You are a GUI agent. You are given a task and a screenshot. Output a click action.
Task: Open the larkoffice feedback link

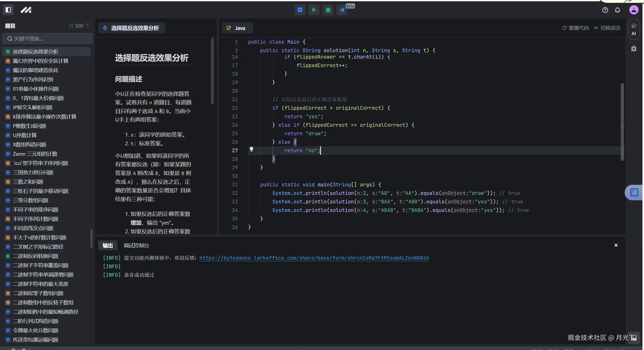[314, 258]
